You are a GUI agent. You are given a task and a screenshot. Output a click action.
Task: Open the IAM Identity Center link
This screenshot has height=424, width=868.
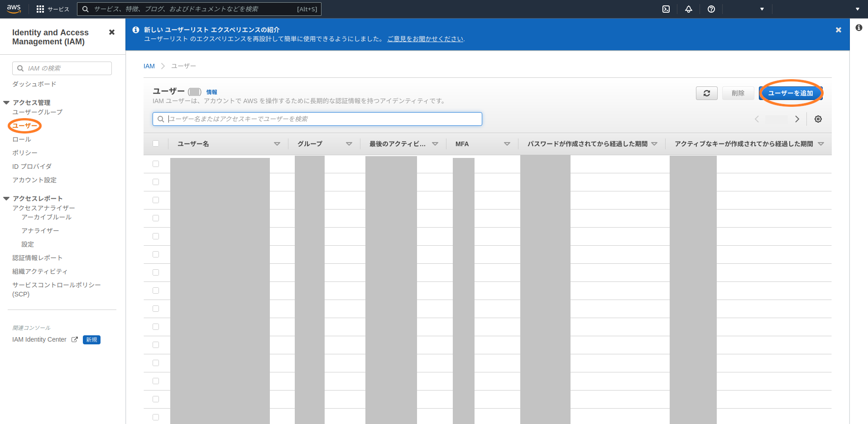[39, 339]
